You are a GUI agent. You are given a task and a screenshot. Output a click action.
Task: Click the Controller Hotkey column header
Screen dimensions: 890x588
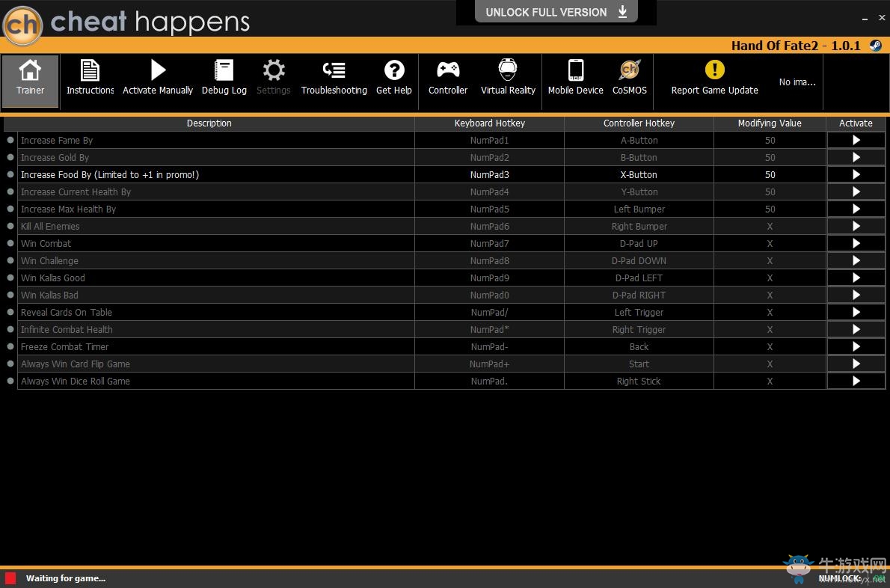tap(639, 123)
